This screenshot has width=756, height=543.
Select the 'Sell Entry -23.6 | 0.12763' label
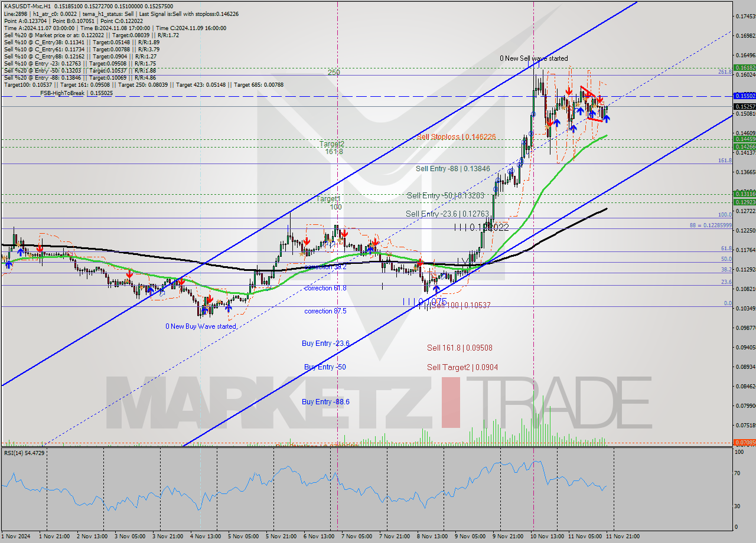(x=447, y=214)
